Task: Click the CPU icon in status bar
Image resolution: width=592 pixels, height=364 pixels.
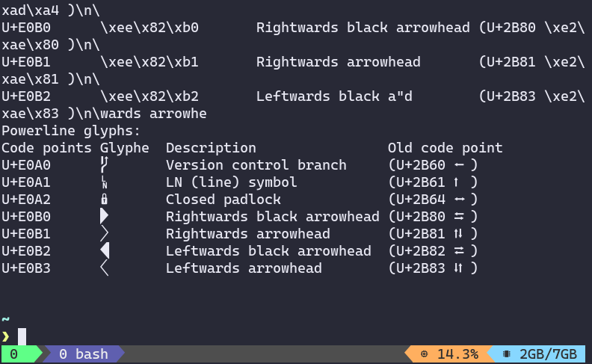Action: point(425,354)
